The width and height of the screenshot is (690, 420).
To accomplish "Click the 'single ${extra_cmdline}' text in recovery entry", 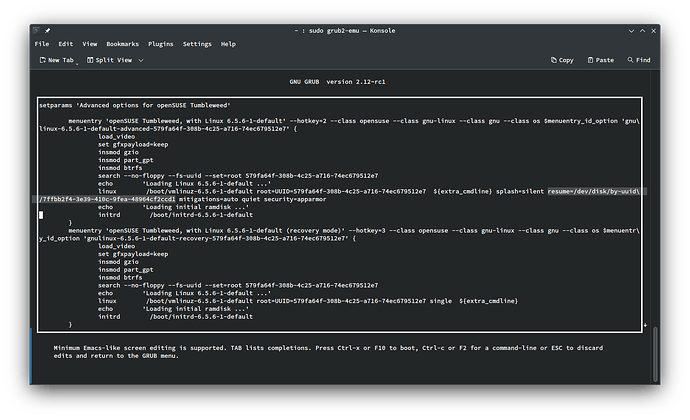I will [x=473, y=301].
